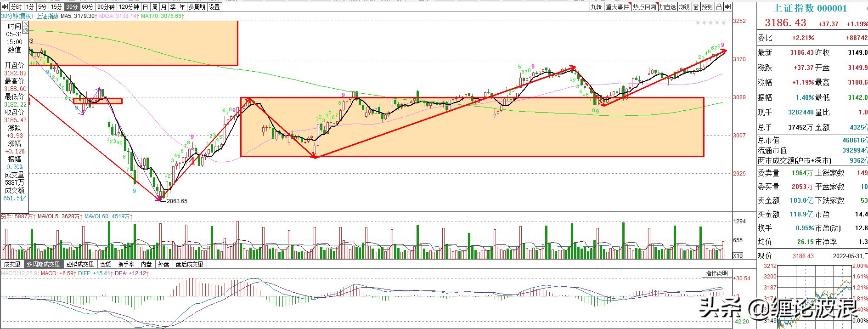Select the 1分 period tab
Screen dimensions: 868x329
[30, 7]
